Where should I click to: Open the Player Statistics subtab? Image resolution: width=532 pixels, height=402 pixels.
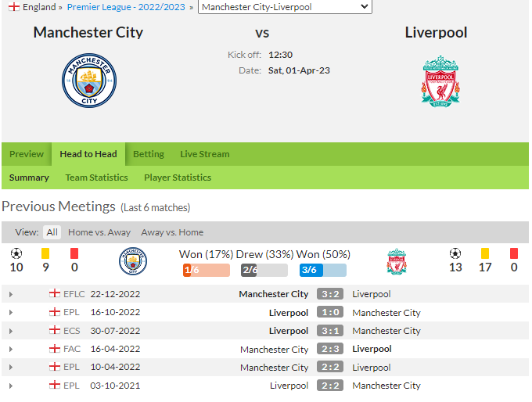tap(178, 178)
